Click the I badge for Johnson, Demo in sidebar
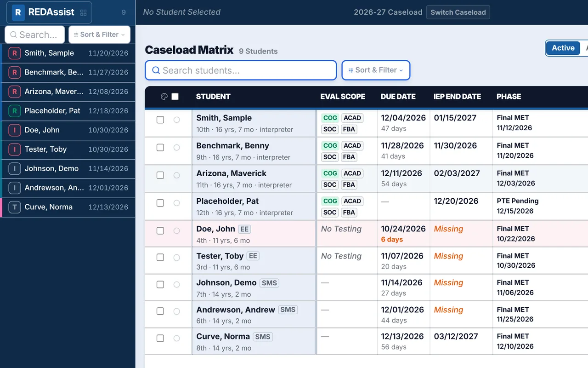 15,169
